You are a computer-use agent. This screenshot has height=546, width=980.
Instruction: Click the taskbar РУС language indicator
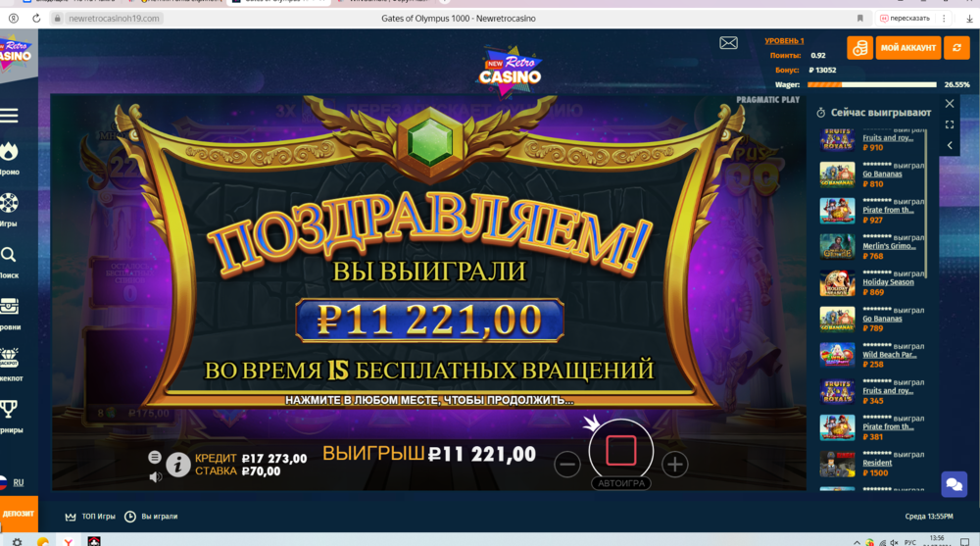click(910, 542)
